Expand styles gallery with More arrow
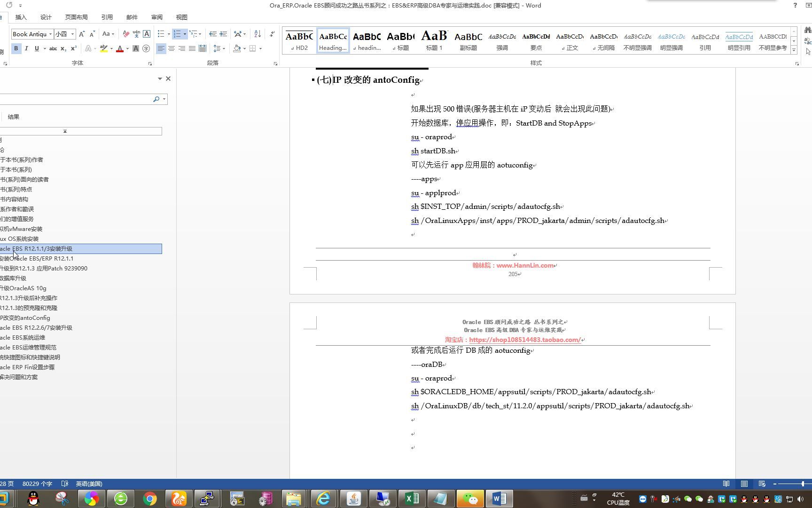The width and height of the screenshot is (812, 508). click(794, 50)
